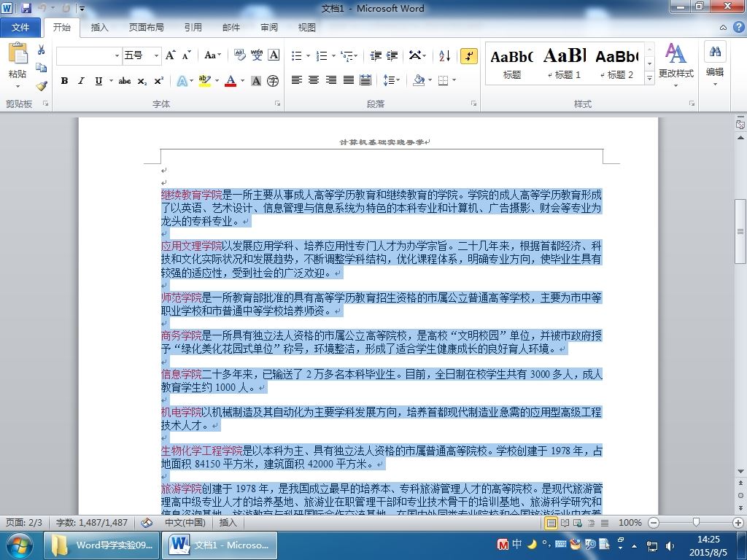Click the 100% zoom level button
Screen dimensions: 747x560
tap(630, 522)
